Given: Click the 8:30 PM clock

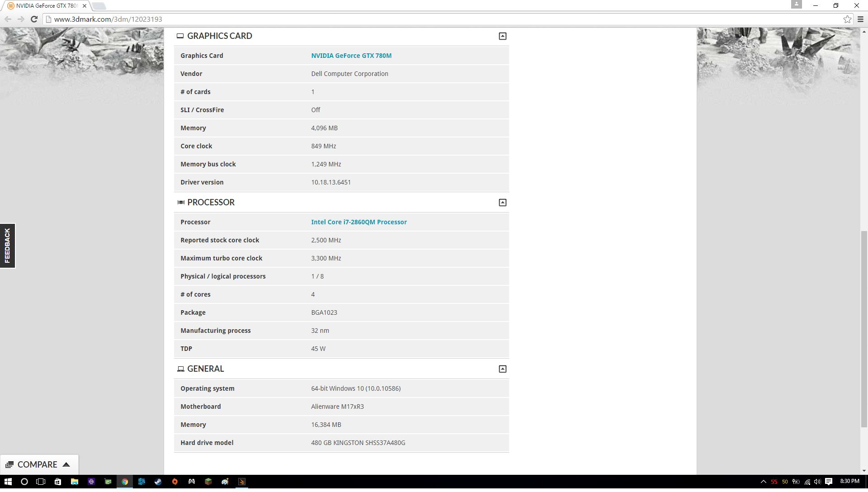Looking at the screenshot, I should click(x=850, y=481).
